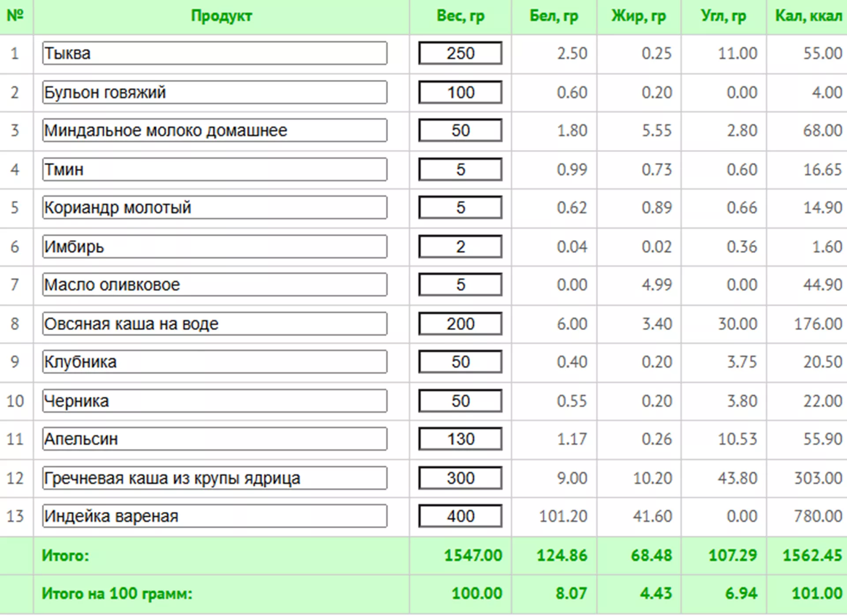Click the weight field showing 250
Image resolution: width=847 pixels, height=616 pixels.
click(x=460, y=53)
